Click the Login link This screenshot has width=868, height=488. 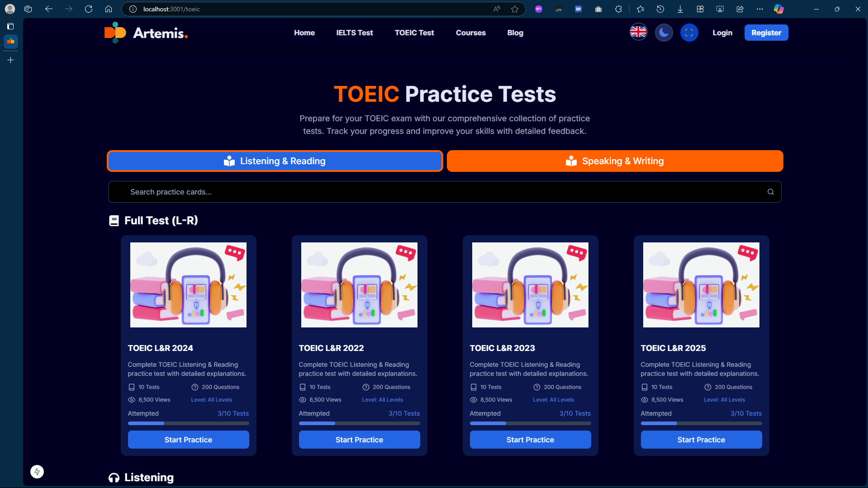coord(722,33)
